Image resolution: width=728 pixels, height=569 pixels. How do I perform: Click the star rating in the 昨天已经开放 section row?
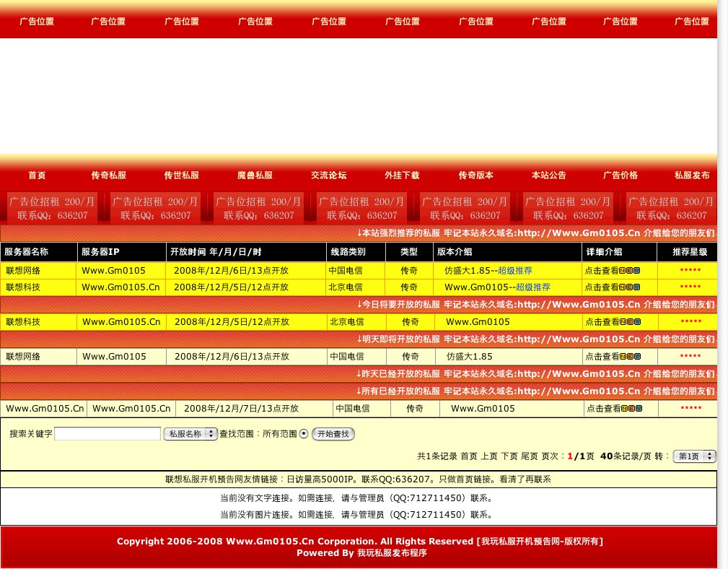[x=690, y=408]
